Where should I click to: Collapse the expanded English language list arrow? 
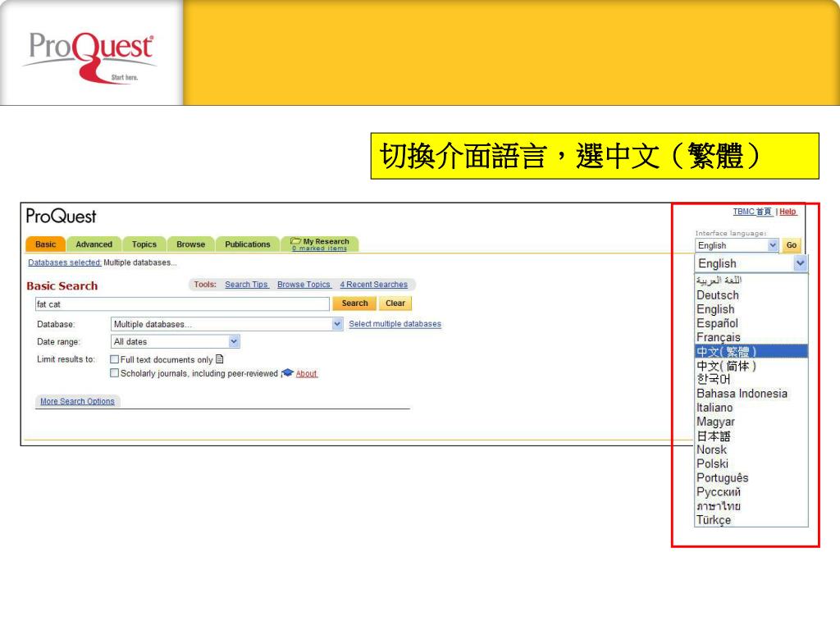point(801,263)
